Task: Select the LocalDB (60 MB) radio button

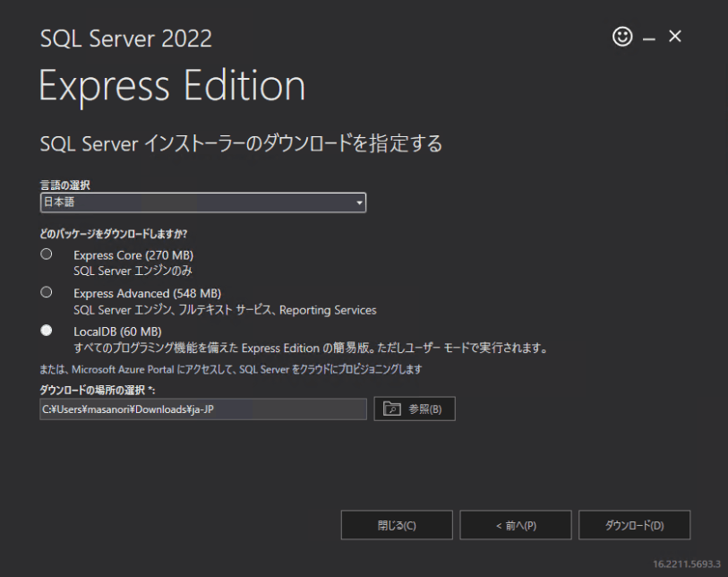Action: tap(46, 331)
